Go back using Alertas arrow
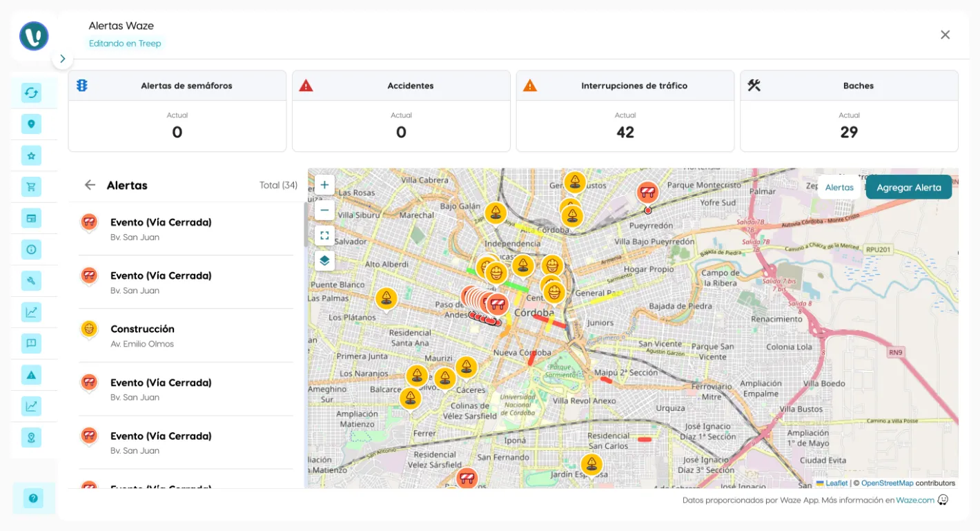Image resolution: width=980 pixels, height=531 pixels. [90, 185]
